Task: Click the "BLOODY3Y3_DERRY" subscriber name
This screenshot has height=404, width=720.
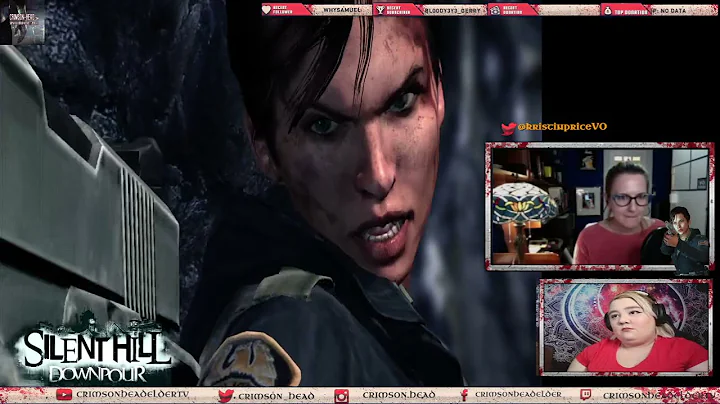Action: (x=453, y=10)
